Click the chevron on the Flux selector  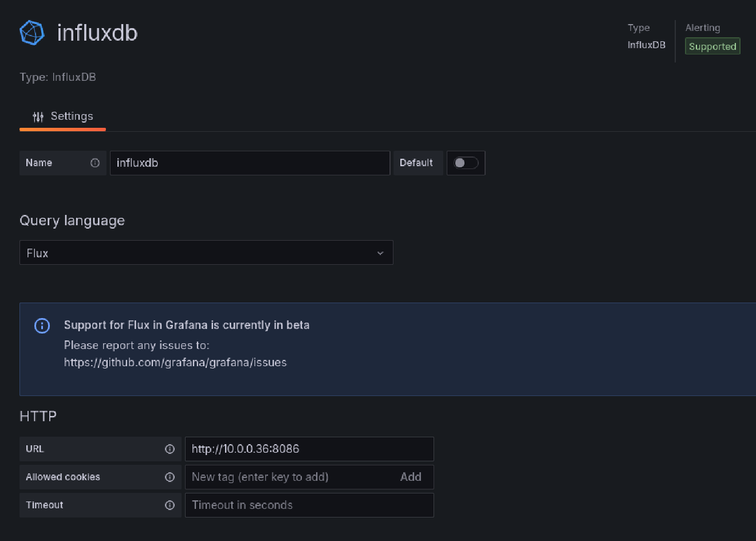pos(380,252)
